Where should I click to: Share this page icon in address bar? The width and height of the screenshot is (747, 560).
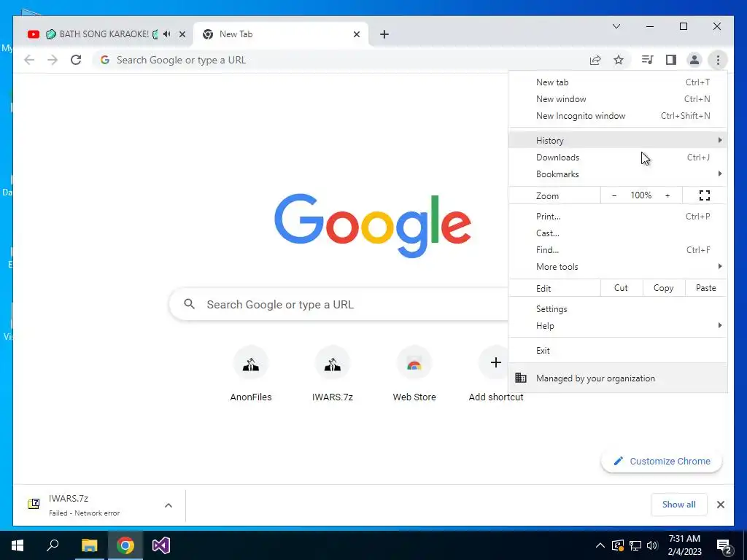595,60
